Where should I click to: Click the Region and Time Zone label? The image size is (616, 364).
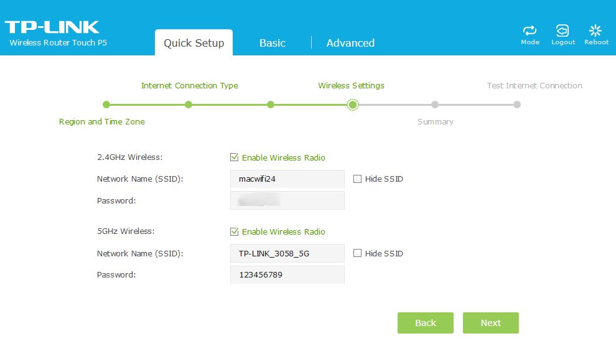[102, 122]
